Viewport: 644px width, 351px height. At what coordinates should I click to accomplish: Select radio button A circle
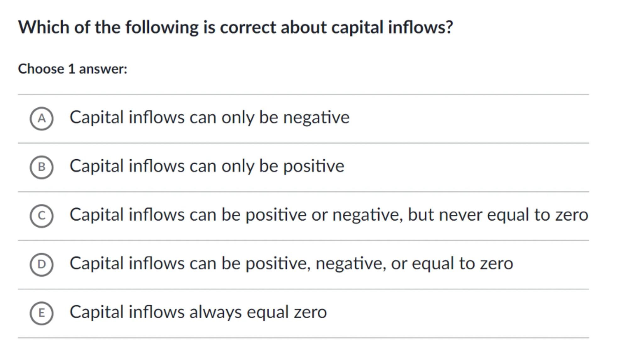click(x=42, y=119)
